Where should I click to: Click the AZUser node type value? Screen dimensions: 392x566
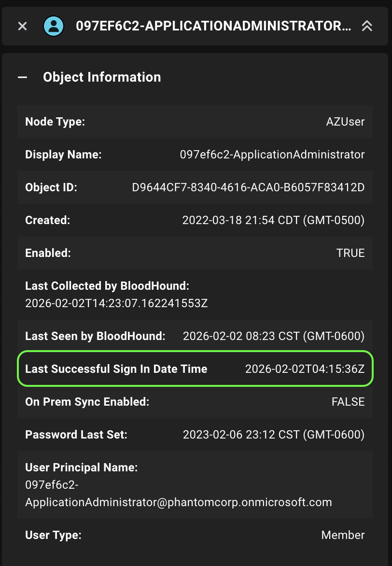tap(346, 121)
